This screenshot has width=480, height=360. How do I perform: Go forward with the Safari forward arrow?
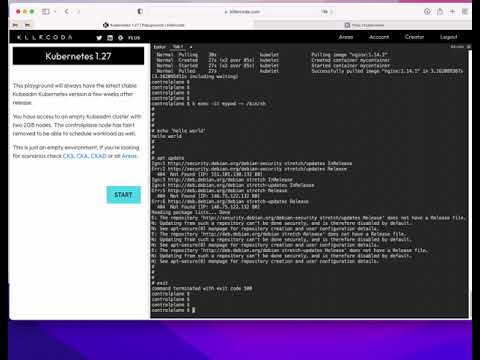78,12
